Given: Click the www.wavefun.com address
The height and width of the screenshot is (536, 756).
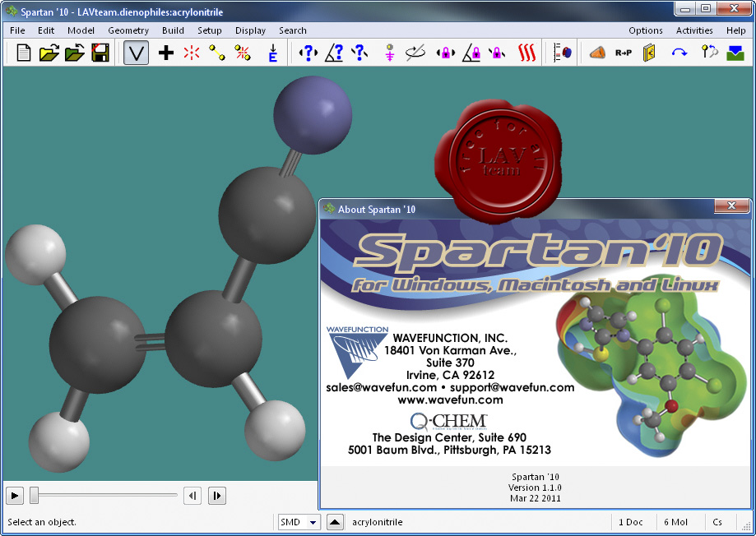Looking at the screenshot, I should [450, 400].
